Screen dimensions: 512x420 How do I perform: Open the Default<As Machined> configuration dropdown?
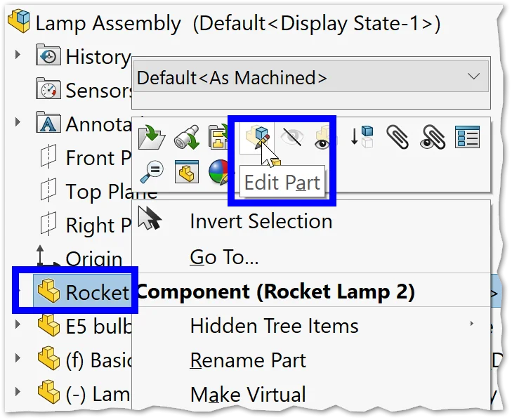coord(310,77)
